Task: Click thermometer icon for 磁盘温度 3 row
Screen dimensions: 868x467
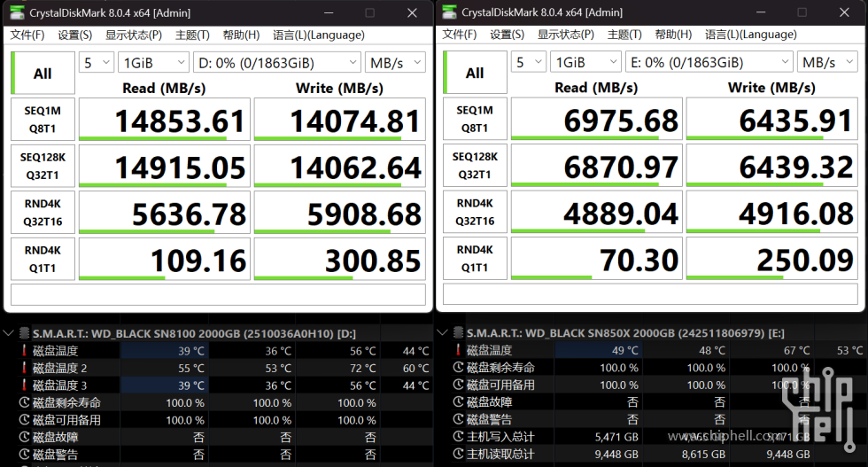Action: (25, 385)
